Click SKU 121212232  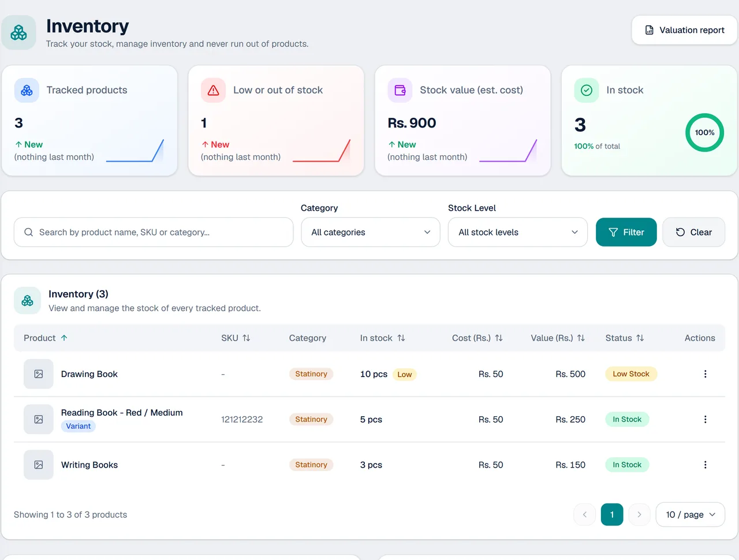(242, 420)
